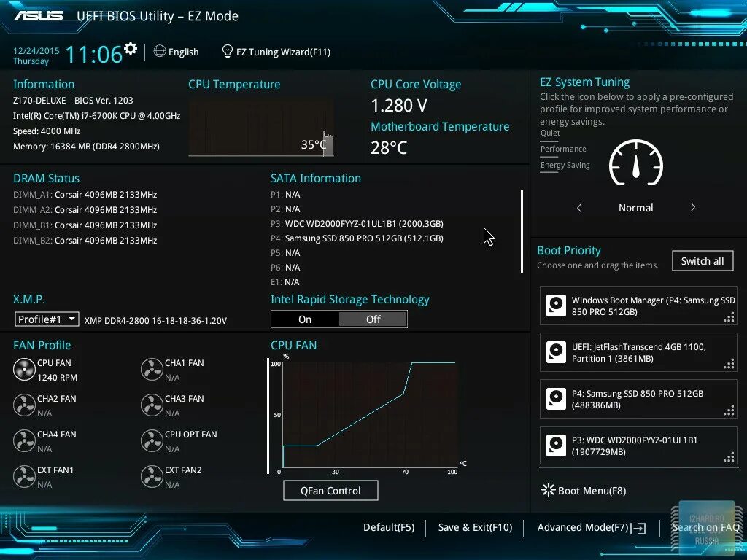Click the JetFlashTranscend boot device disk icon
The image size is (747, 560).
pos(556,352)
